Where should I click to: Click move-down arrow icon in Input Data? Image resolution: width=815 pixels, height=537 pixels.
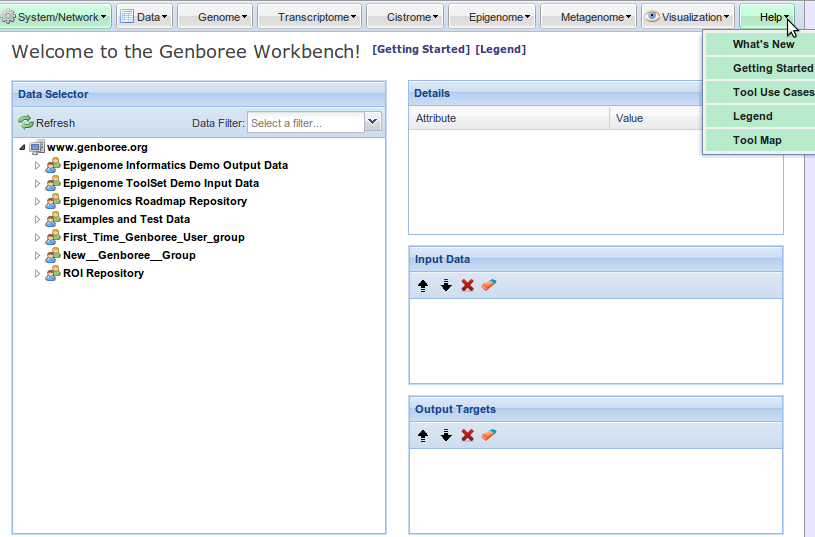coord(446,286)
